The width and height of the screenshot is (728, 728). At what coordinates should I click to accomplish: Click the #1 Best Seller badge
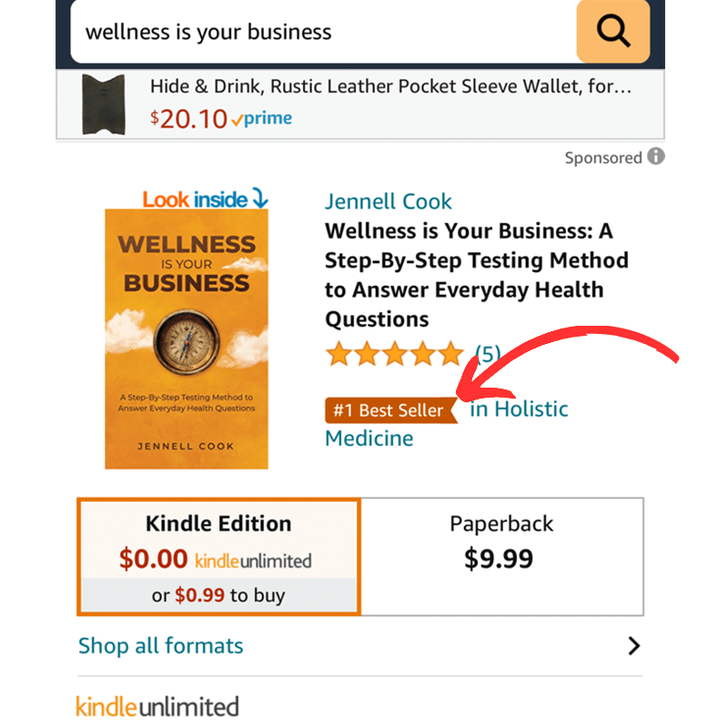pos(391,410)
